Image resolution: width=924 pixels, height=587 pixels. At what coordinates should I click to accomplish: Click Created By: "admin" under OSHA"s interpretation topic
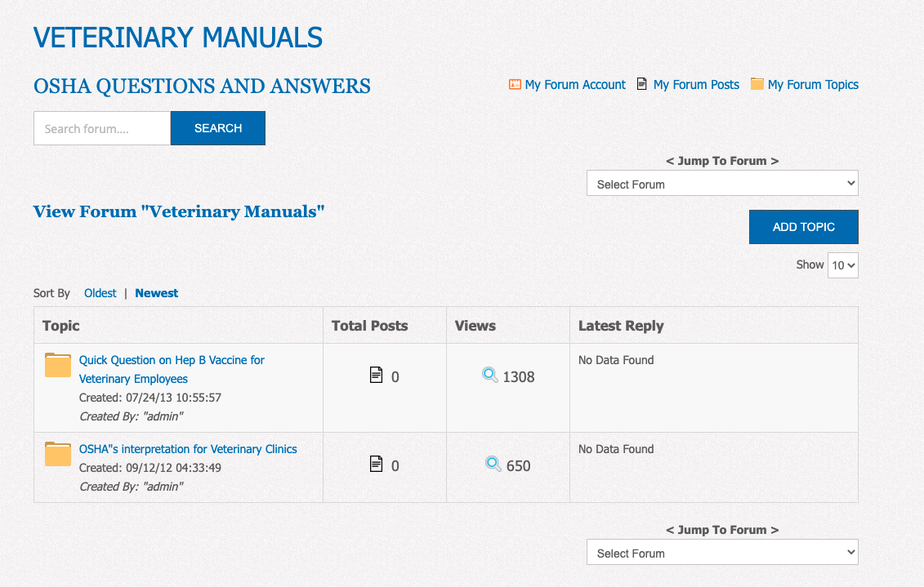point(132,487)
